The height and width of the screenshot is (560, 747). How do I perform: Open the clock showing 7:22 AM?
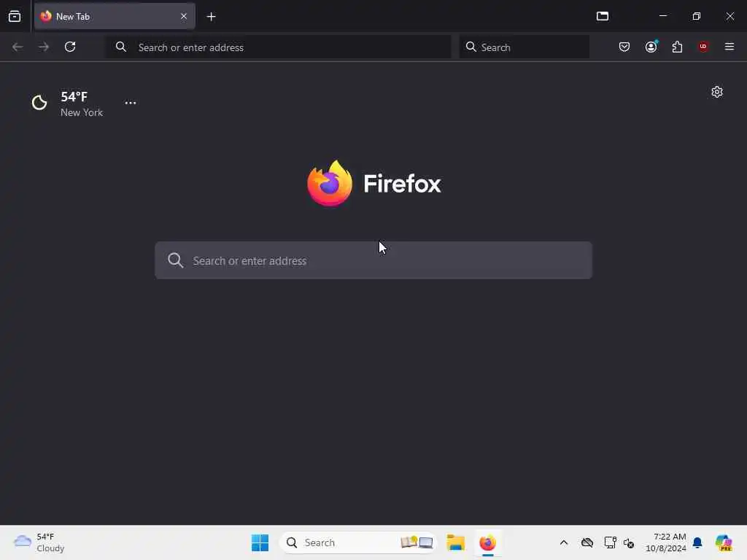pos(665,542)
